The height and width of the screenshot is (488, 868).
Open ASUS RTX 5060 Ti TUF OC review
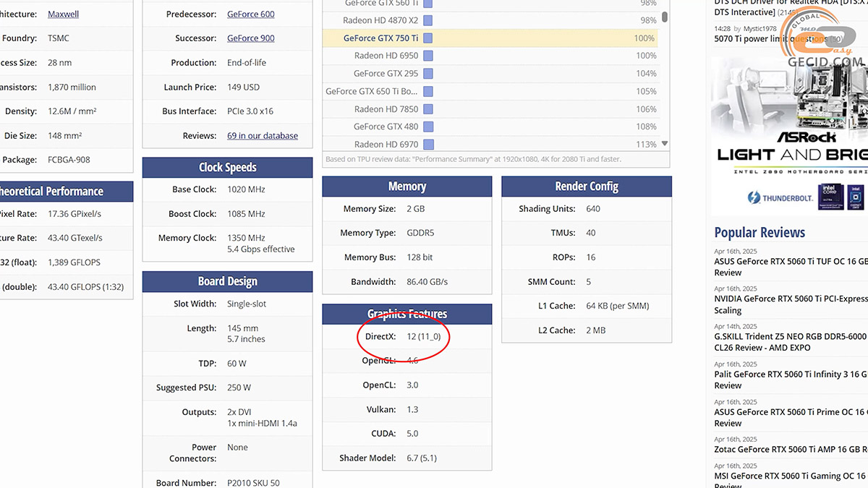[x=791, y=267]
